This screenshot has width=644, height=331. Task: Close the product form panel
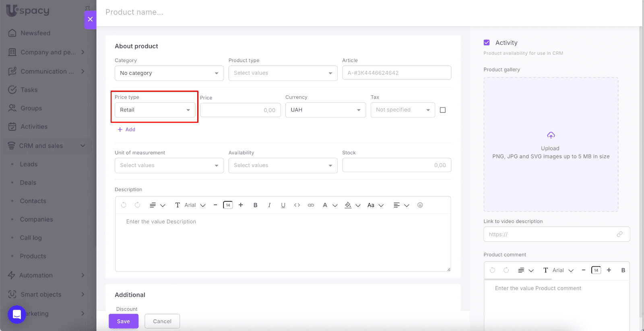coord(90,19)
